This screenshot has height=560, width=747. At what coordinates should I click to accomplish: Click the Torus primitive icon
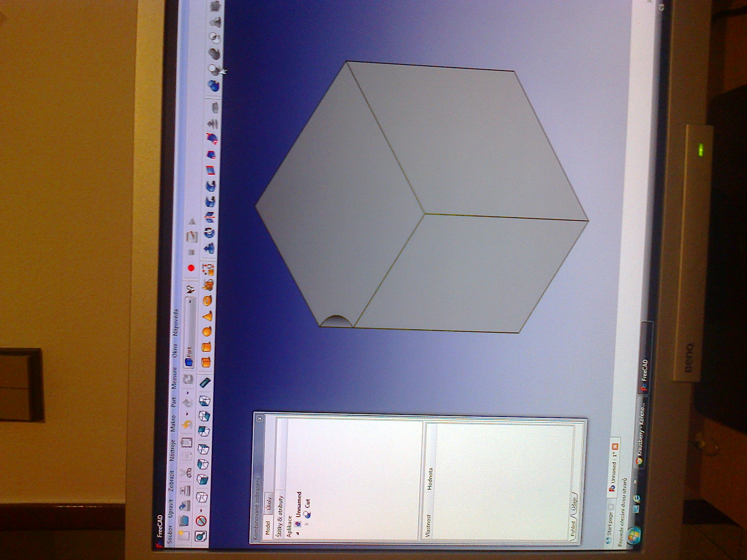click(x=207, y=301)
